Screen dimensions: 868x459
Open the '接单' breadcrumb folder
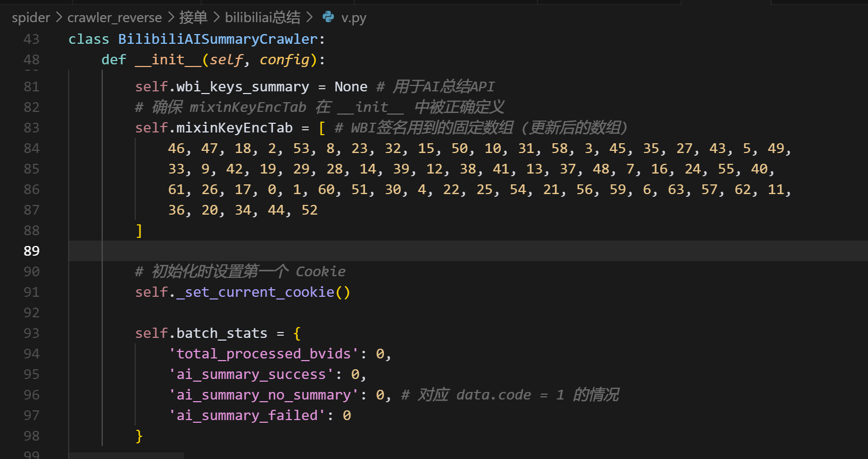point(193,18)
